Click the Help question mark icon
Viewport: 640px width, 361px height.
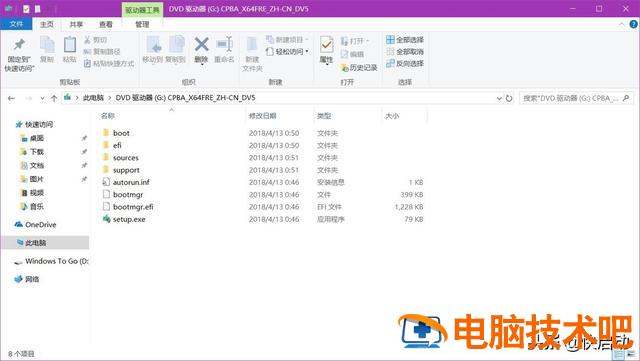pyautogui.click(x=633, y=24)
